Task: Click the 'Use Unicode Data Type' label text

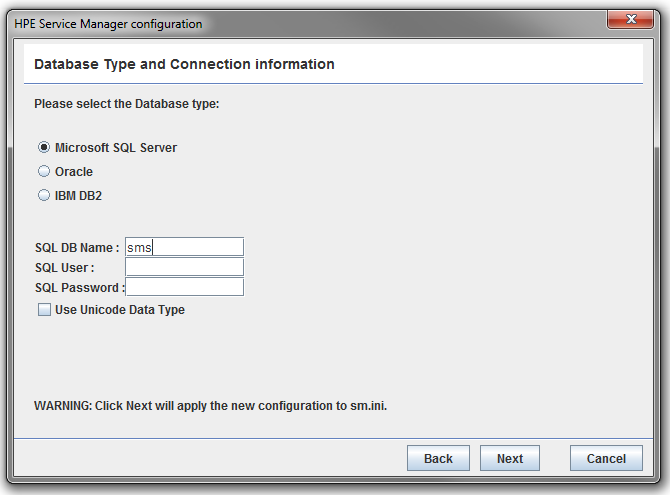Action: click(120, 309)
